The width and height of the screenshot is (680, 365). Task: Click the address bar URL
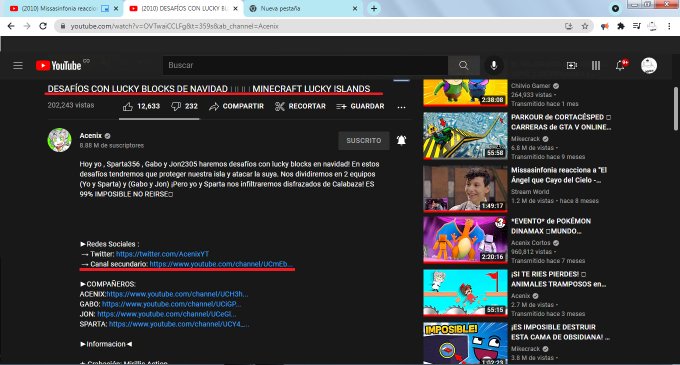pos(174,26)
